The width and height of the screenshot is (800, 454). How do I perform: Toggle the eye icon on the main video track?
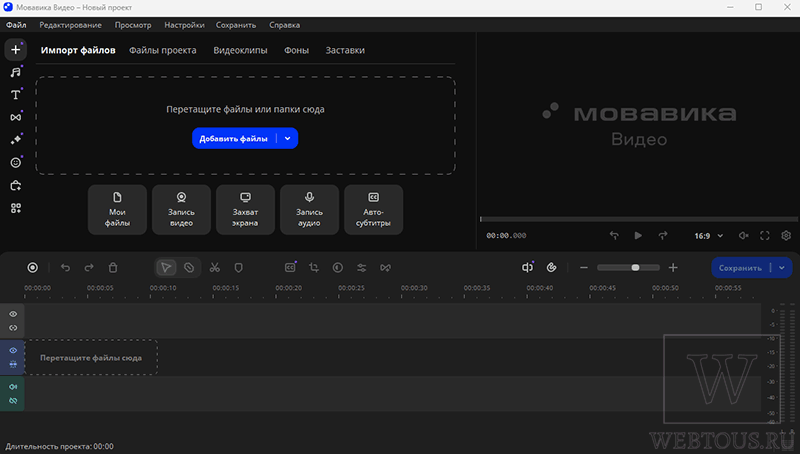point(13,350)
